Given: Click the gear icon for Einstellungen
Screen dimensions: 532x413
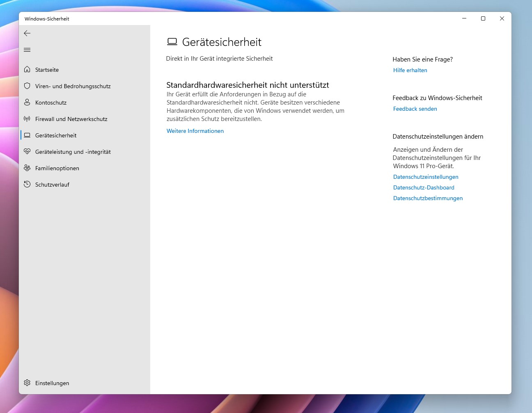Looking at the screenshot, I should point(27,383).
